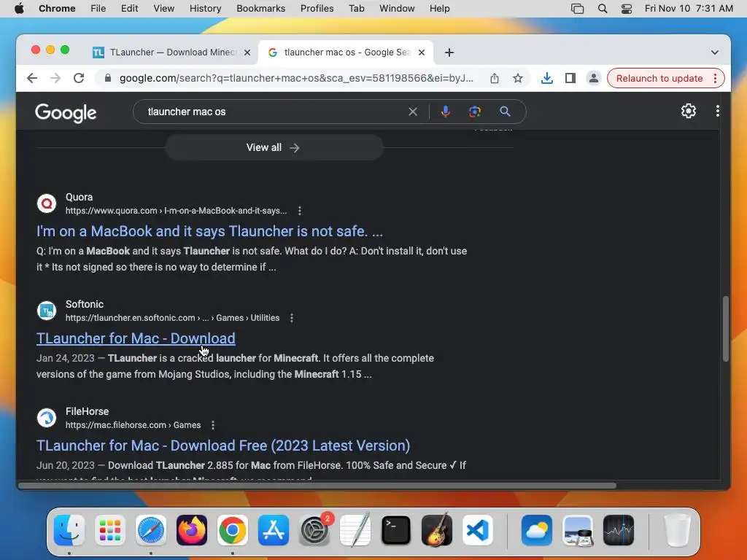Open the File menu

point(98,9)
